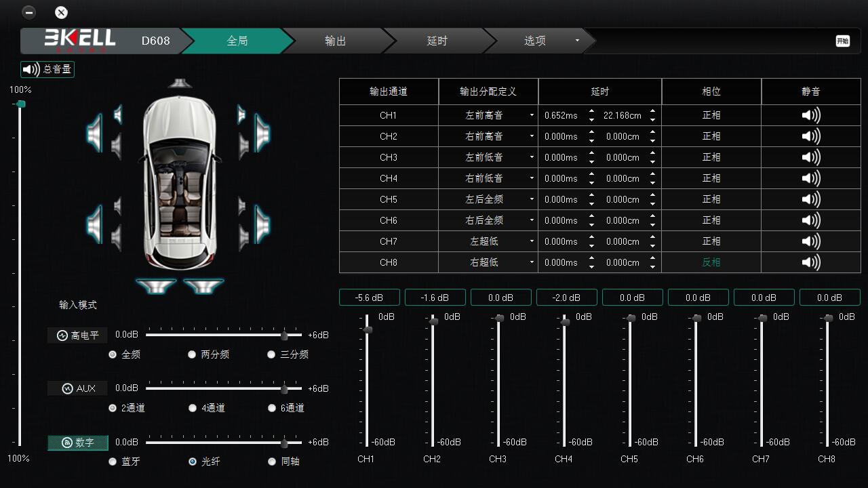Mute CH2 with its speaker icon

click(x=811, y=136)
